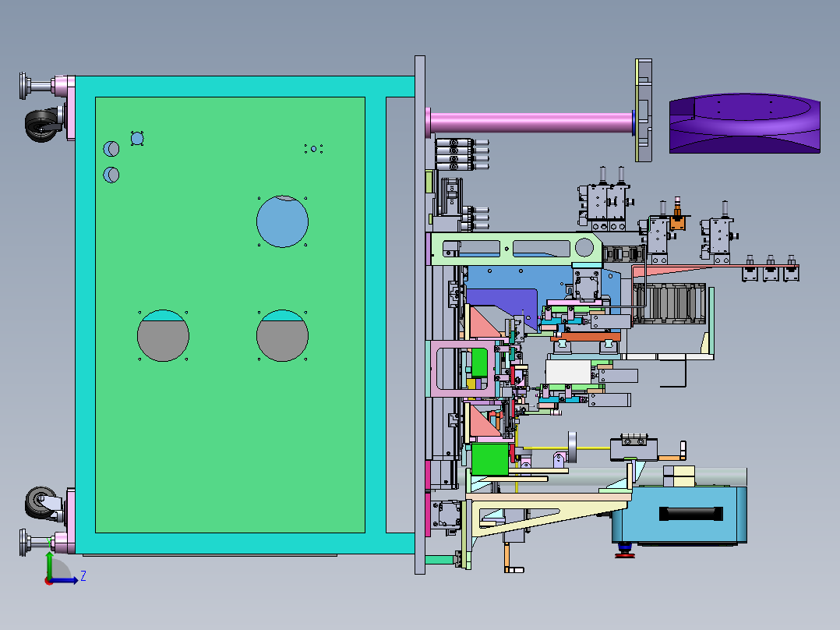Select the lower-right gray circular cutout
This screenshot has width=840, height=630.
point(282,335)
